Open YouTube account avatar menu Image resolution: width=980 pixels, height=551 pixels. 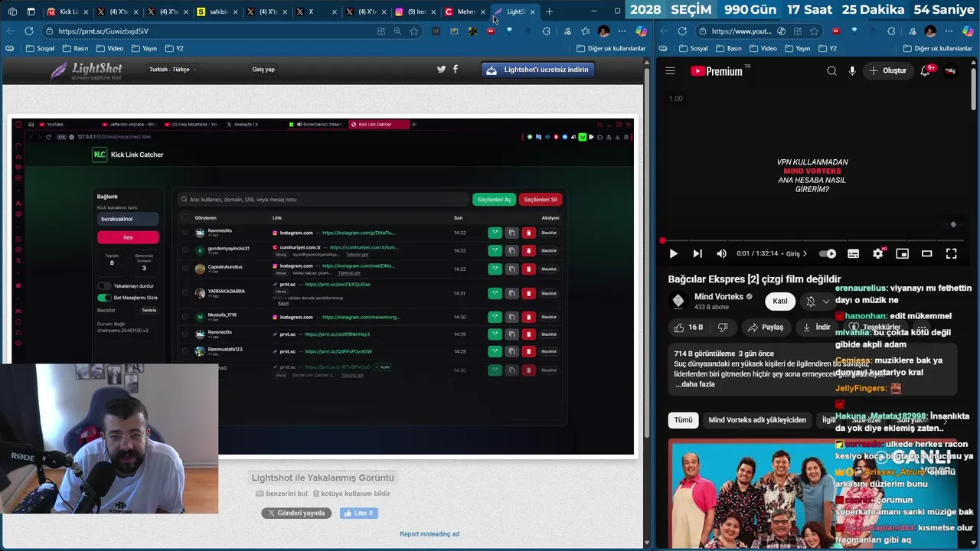point(950,71)
